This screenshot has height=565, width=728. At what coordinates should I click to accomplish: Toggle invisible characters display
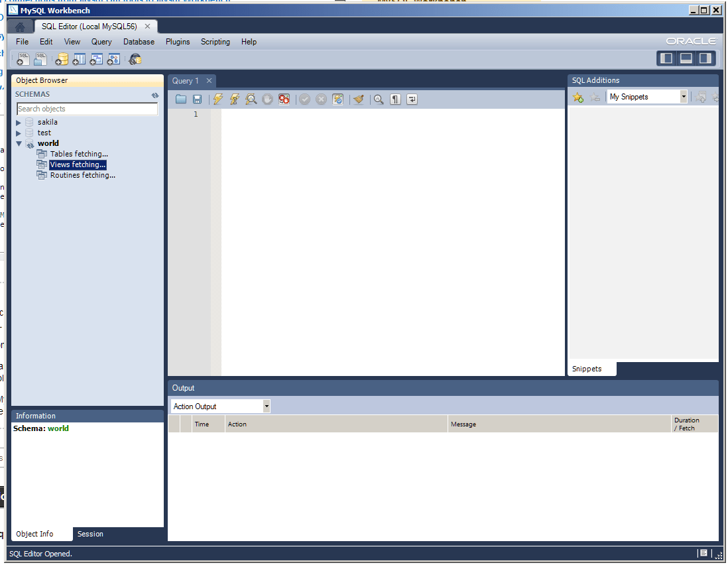click(395, 99)
